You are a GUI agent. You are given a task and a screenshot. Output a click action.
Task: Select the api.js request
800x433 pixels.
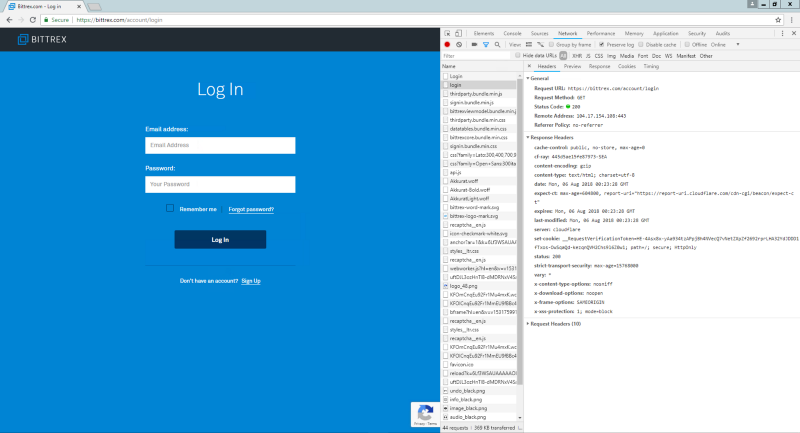coord(479,172)
